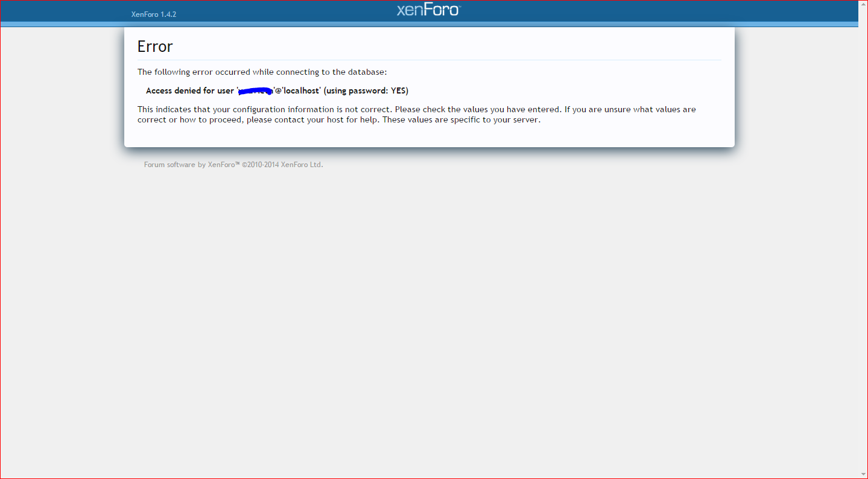This screenshot has width=868, height=479.
Task: Click the 'Access denied for user' bold text
Action: tap(189, 90)
